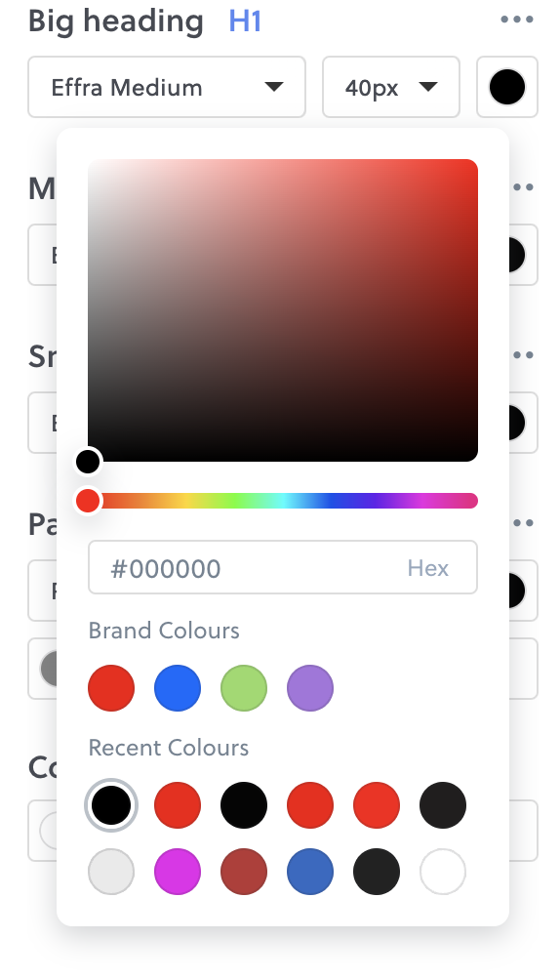Click the selected black recent colour
The image size is (560, 980).
click(x=111, y=805)
